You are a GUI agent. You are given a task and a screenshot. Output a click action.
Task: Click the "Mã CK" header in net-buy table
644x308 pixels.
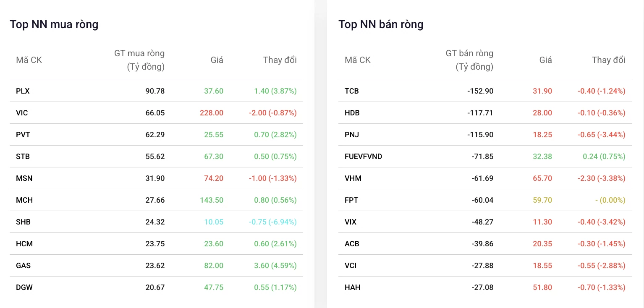point(29,60)
